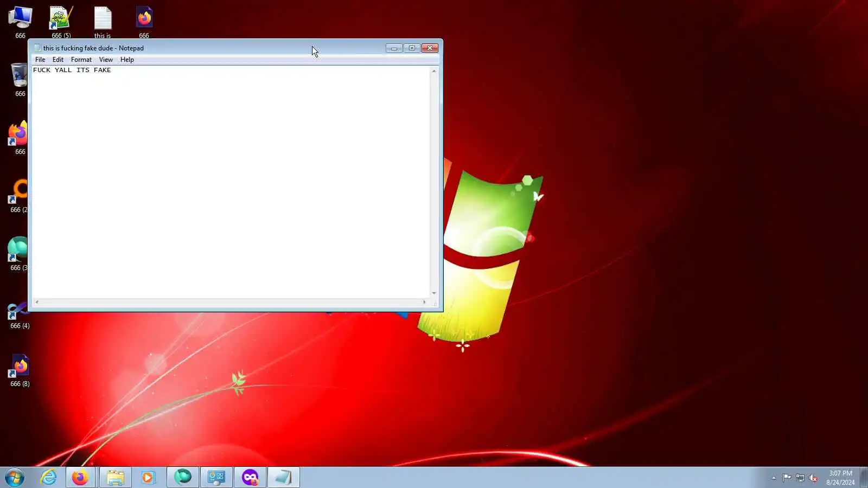Click the Notepad window title bar text
The width and height of the screenshot is (868, 488).
pos(93,48)
